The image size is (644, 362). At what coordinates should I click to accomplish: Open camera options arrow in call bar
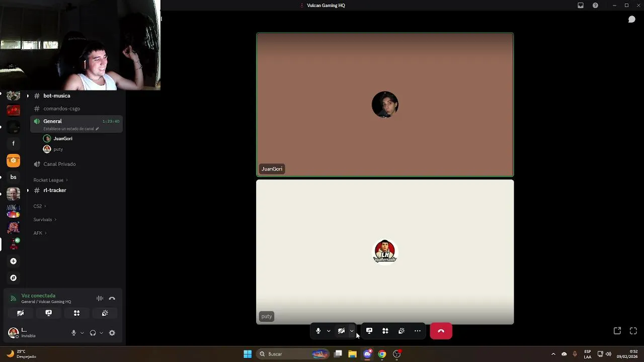pyautogui.click(x=352, y=331)
